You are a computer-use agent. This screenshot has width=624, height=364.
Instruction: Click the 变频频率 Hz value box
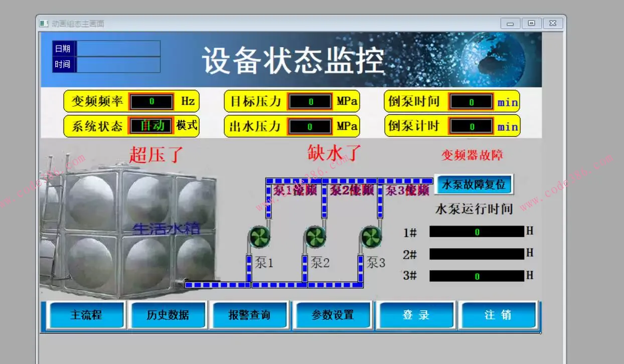pyautogui.click(x=151, y=102)
